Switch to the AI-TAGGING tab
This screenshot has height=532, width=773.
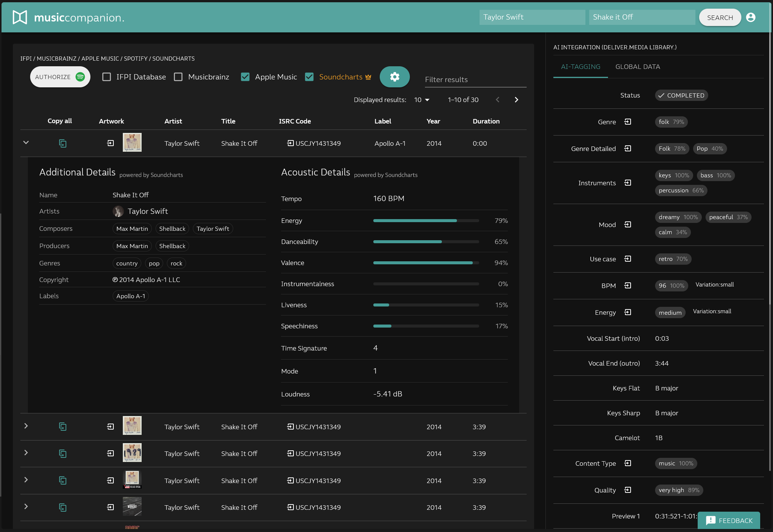coord(581,67)
